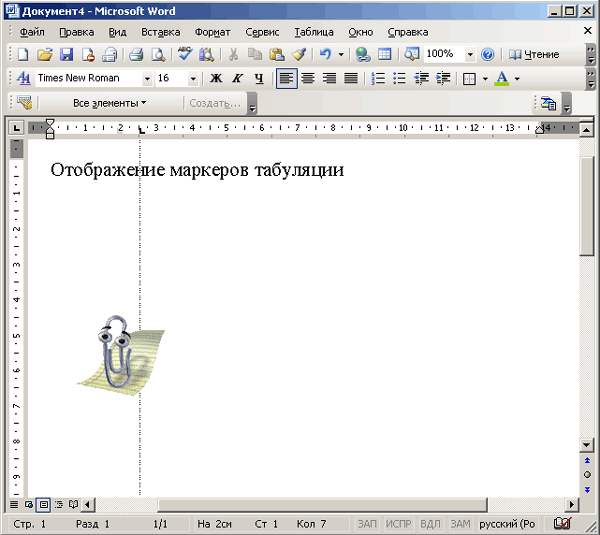Click the vertical scrollbar thumb
This screenshot has height=535, width=600.
point(587,206)
